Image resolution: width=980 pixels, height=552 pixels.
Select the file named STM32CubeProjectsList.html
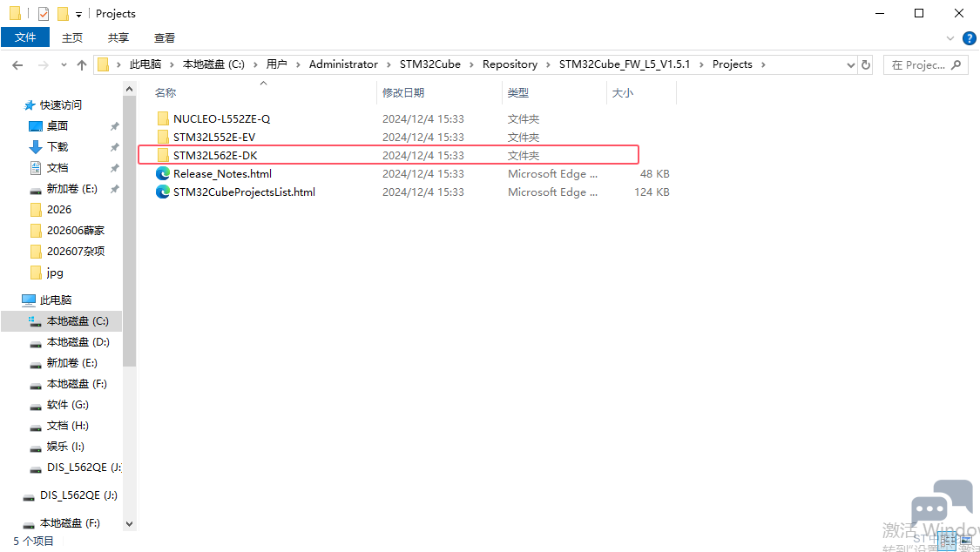click(x=245, y=192)
